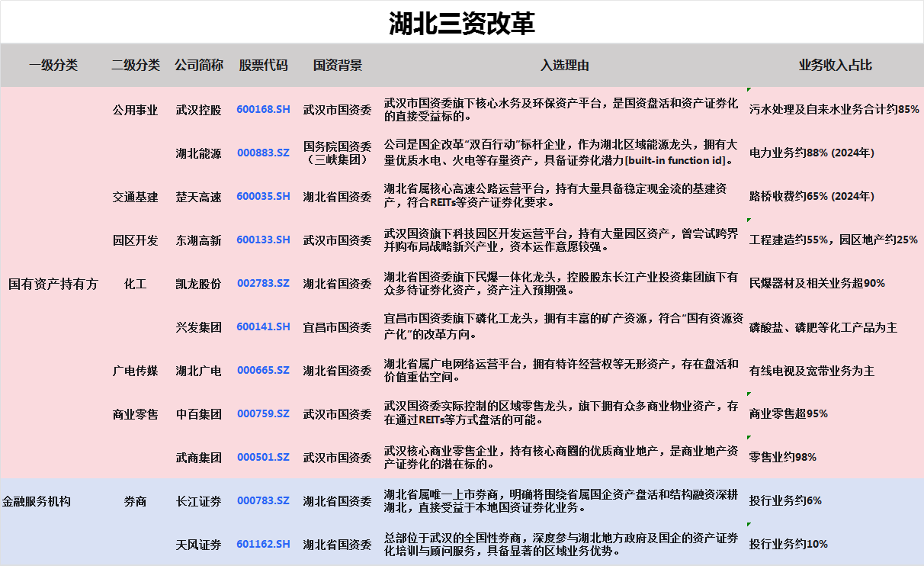
Task: Open stock code link 601162.SH
Action: (263, 544)
